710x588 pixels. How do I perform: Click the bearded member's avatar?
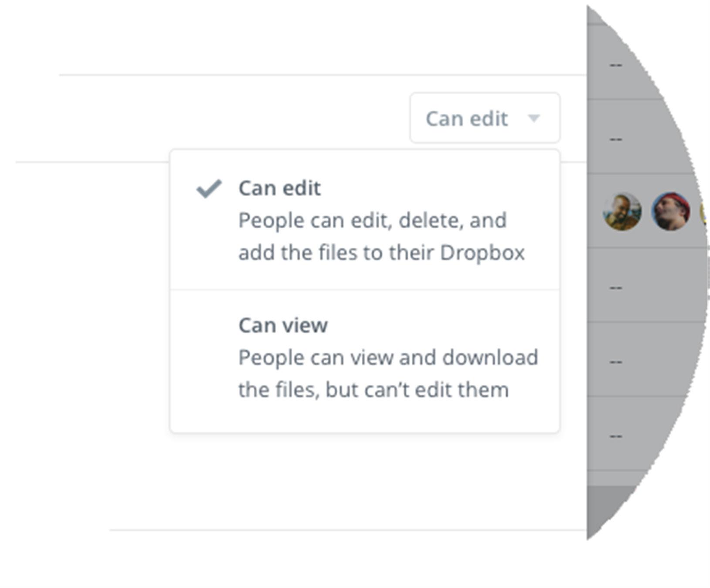[622, 212]
